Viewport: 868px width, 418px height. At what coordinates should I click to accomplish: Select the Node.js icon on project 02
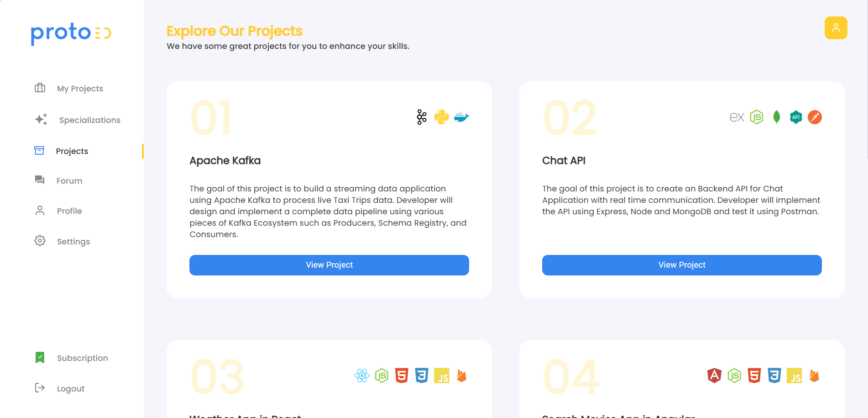(757, 117)
